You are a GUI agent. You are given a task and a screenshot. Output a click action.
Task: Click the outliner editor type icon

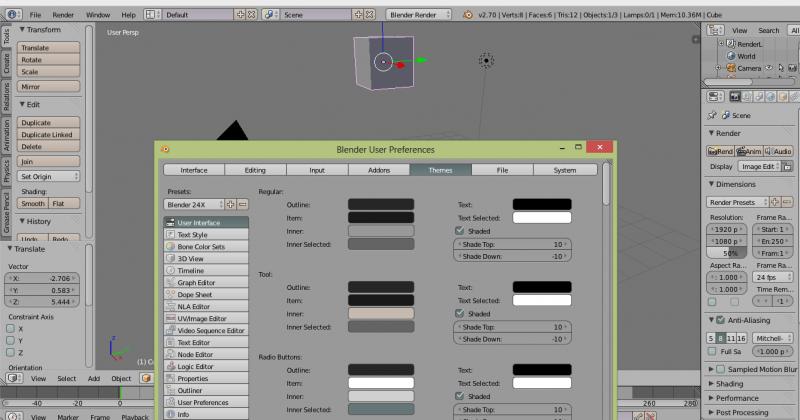click(715, 30)
